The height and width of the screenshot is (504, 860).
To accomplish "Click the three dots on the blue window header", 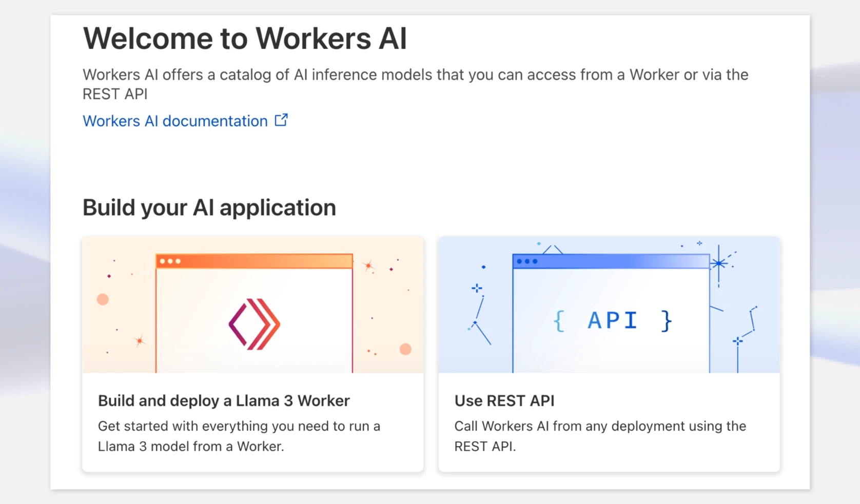I will 527,261.
